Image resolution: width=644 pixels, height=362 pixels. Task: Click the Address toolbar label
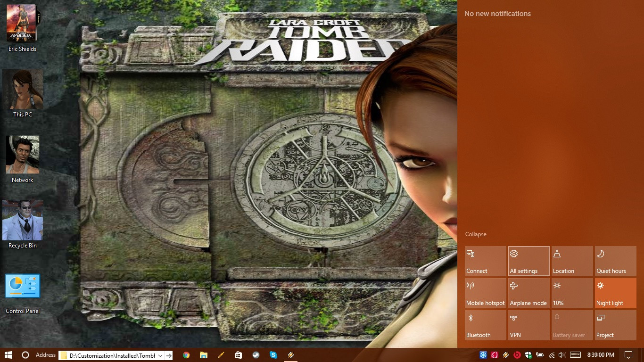coord(46,355)
